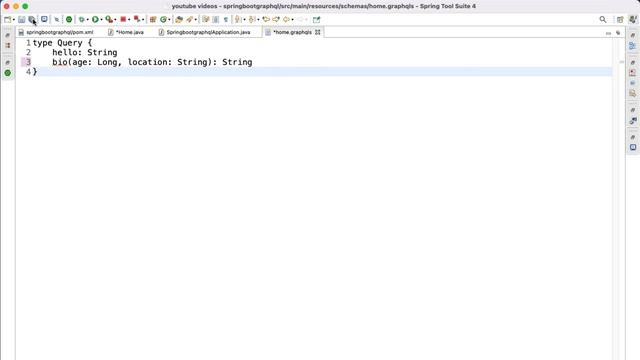Screen dimensions: 640x360
Task: Click the red Stop square icon
Action: tap(123, 19)
